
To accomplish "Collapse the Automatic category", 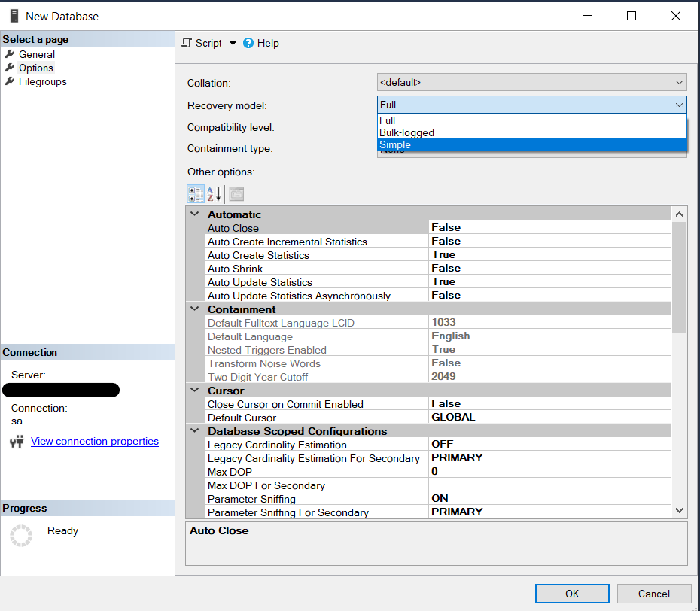I will coord(195,214).
